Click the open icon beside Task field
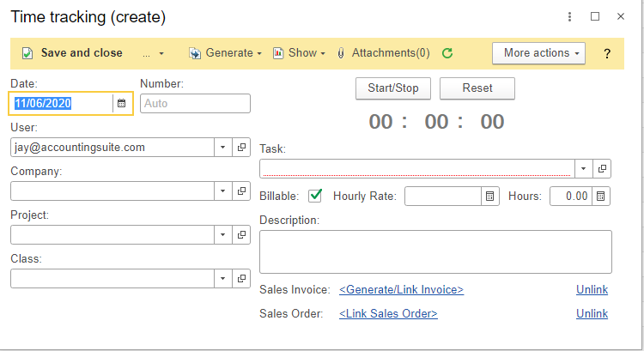Viewport: 644px width, 351px height. tap(603, 169)
